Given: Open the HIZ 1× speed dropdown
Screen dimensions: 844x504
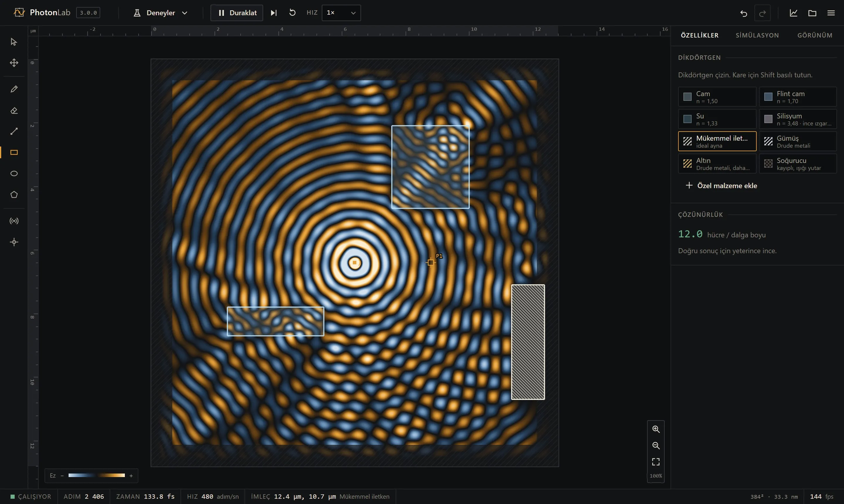Looking at the screenshot, I should click(x=341, y=13).
